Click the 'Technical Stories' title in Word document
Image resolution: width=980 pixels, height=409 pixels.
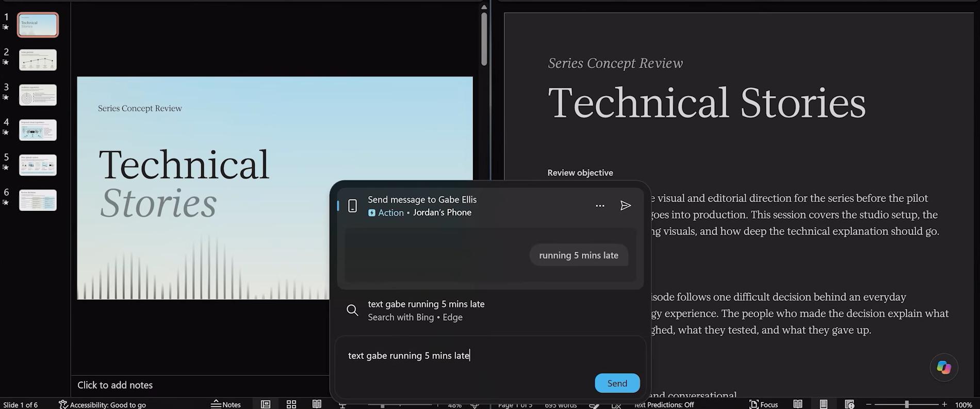tap(707, 103)
